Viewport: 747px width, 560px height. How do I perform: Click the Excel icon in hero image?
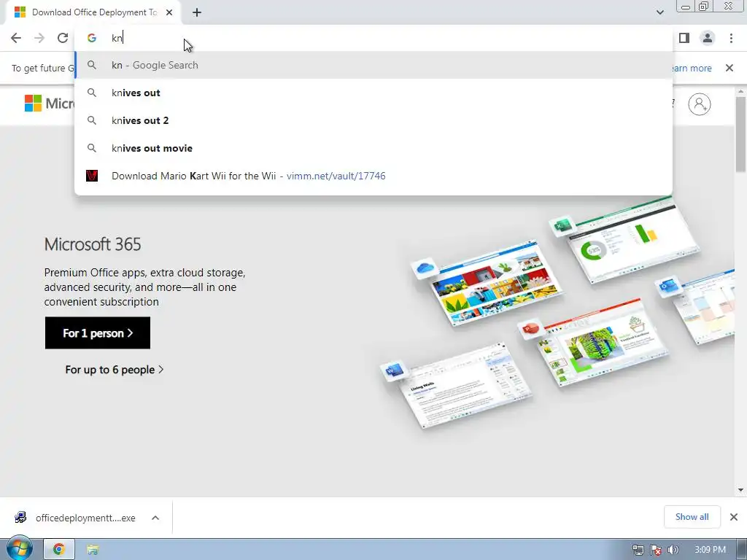pyautogui.click(x=562, y=225)
